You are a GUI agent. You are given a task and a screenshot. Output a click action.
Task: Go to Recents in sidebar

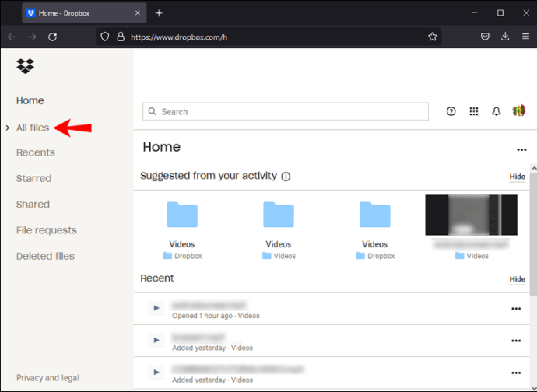click(x=36, y=152)
